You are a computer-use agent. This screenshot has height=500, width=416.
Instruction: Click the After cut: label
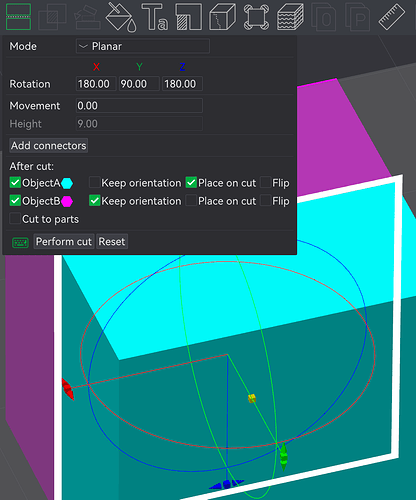(x=32, y=166)
